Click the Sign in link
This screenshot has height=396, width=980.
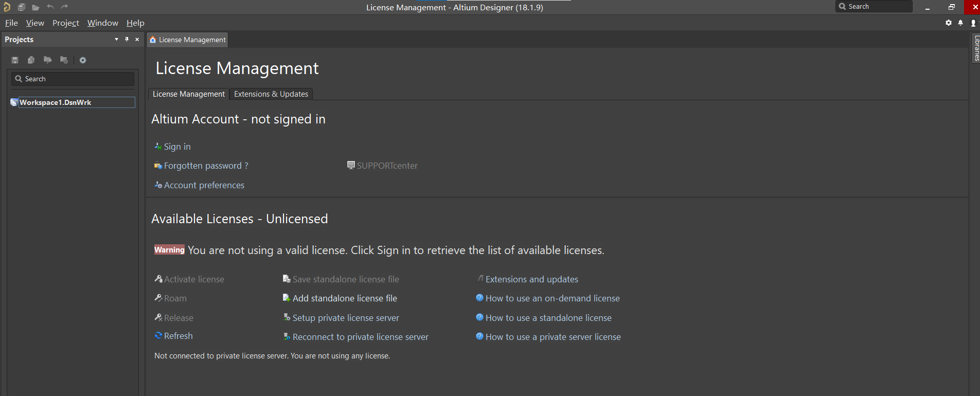point(177,147)
